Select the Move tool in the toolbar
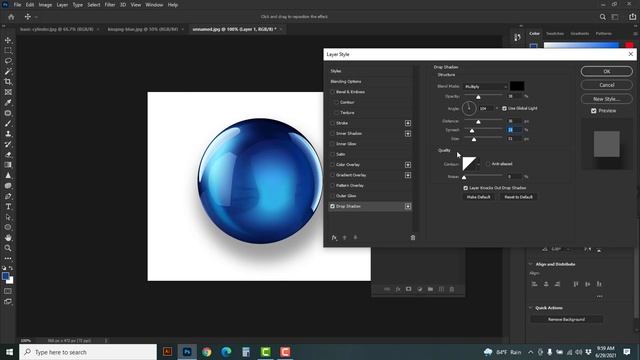The height and width of the screenshot is (360, 640). [8, 40]
